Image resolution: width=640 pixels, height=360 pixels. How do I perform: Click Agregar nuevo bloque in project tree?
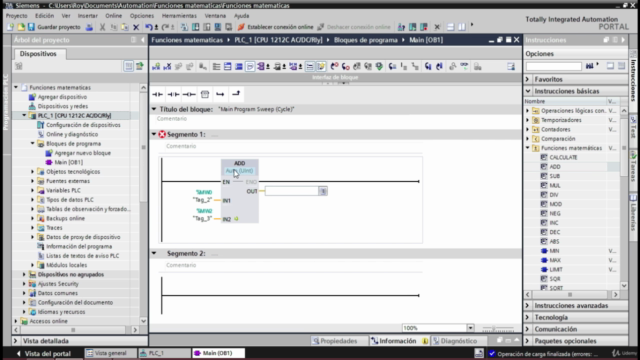tap(82, 153)
